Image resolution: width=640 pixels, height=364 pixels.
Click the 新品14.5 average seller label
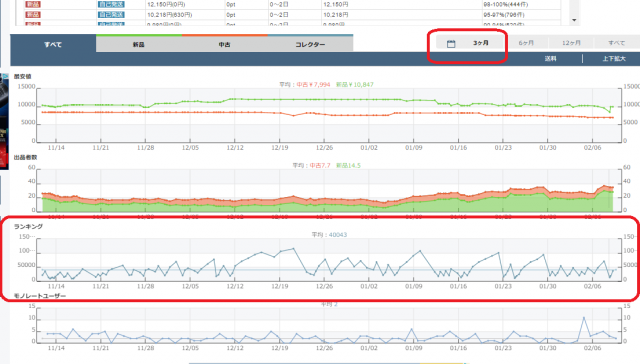coord(348,166)
